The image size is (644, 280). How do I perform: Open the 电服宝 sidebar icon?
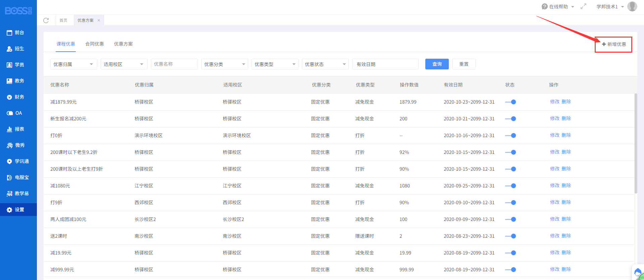point(9,178)
